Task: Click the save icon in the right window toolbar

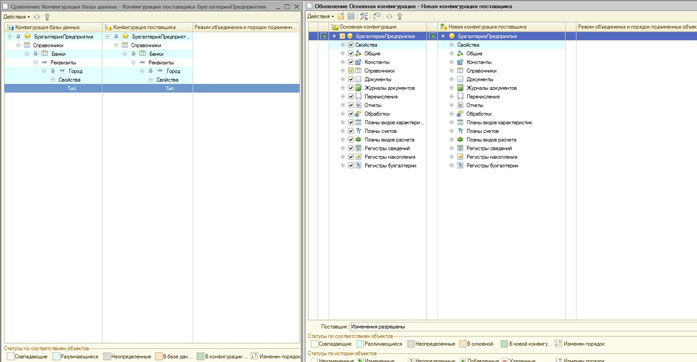Action: coord(351,16)
